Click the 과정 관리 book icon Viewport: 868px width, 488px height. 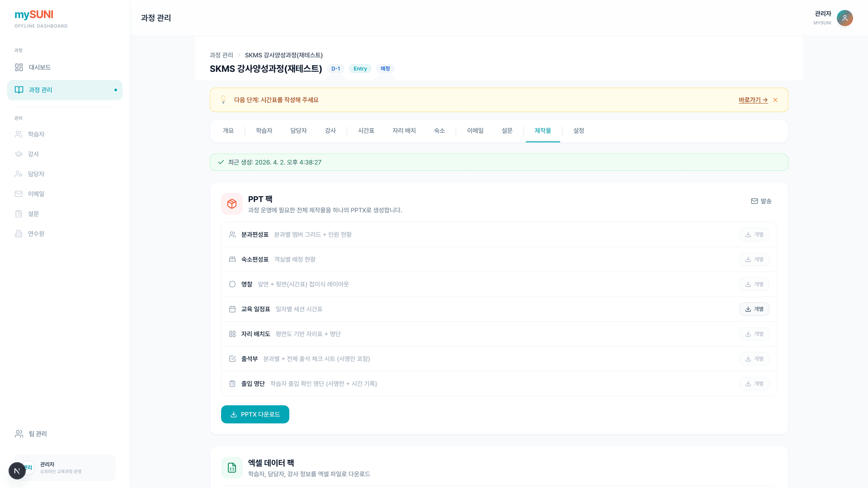[19, 90]
